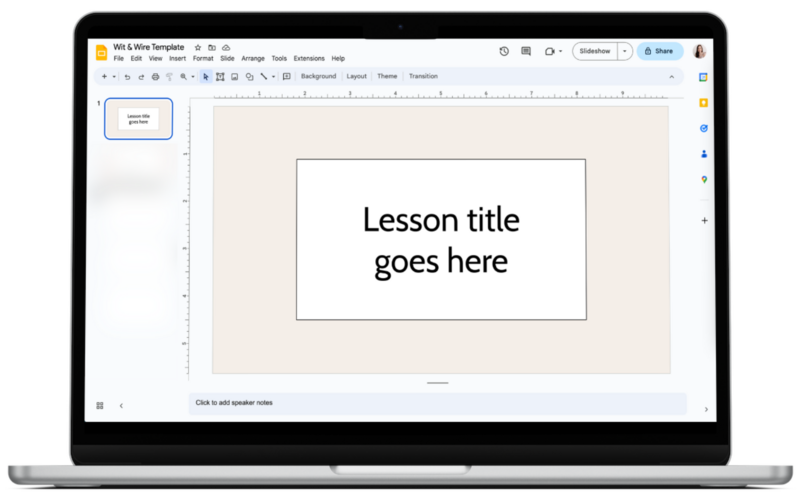Screen dimensions: 800x500
Task: Undo the last action
Action: click(128, 77)
